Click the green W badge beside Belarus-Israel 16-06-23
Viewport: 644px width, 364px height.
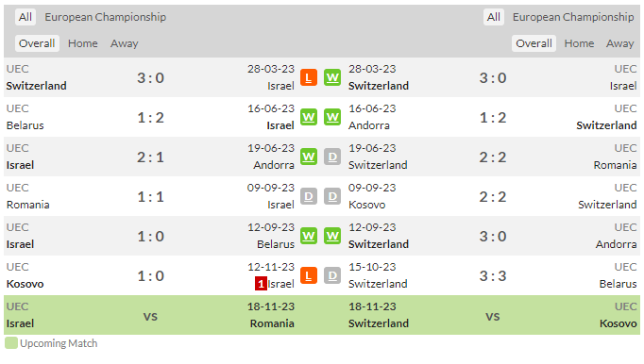(309, 117)
